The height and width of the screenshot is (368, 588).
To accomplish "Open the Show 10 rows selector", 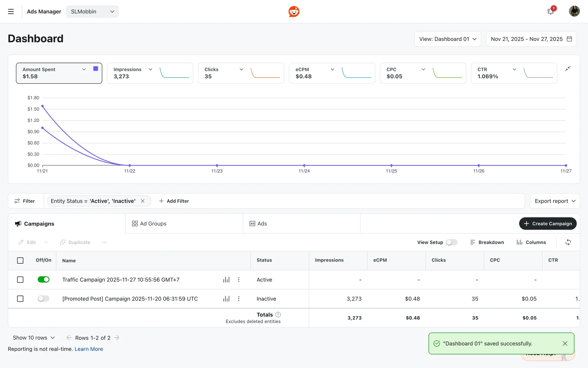I will tap(34, 338).
